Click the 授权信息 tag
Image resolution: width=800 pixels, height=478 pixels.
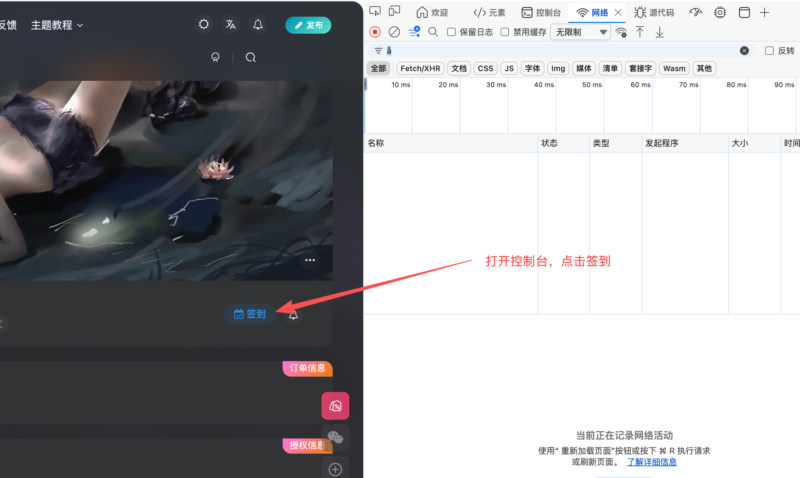click(x=308, y=445)
